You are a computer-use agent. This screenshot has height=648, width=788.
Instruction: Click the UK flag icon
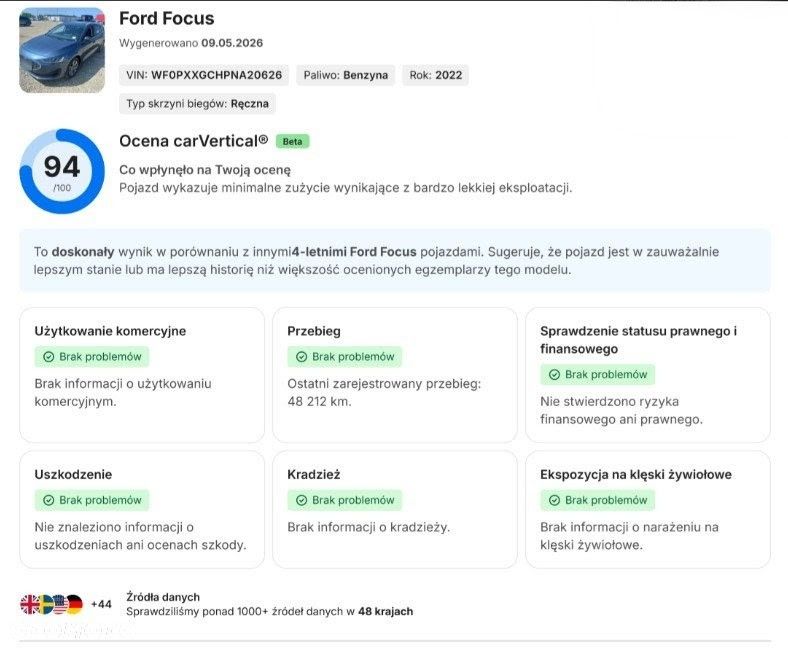click(x=29, y=604)
